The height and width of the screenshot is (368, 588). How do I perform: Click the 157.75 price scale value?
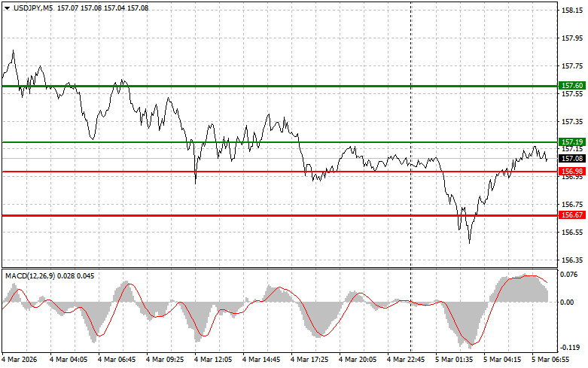pyautogui.click(x=572, y=66)
